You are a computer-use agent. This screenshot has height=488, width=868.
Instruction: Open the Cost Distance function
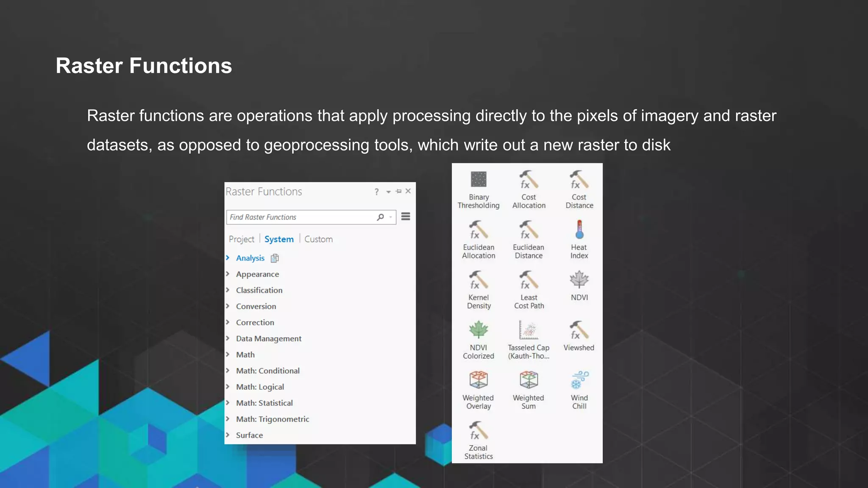[579, 190]
